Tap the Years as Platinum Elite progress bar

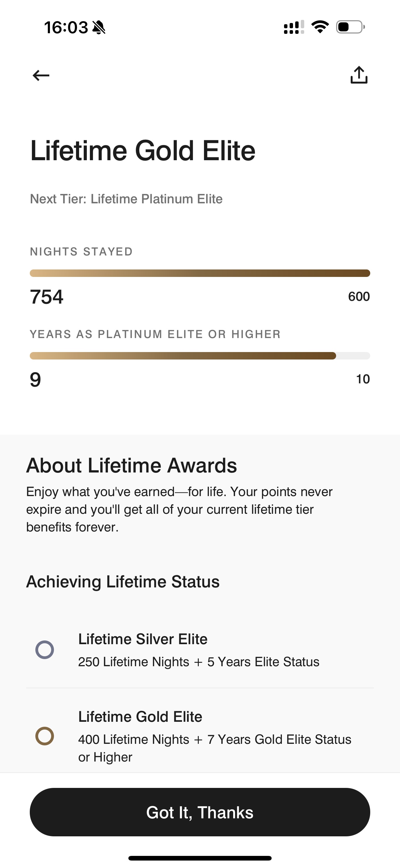[200, 356]
